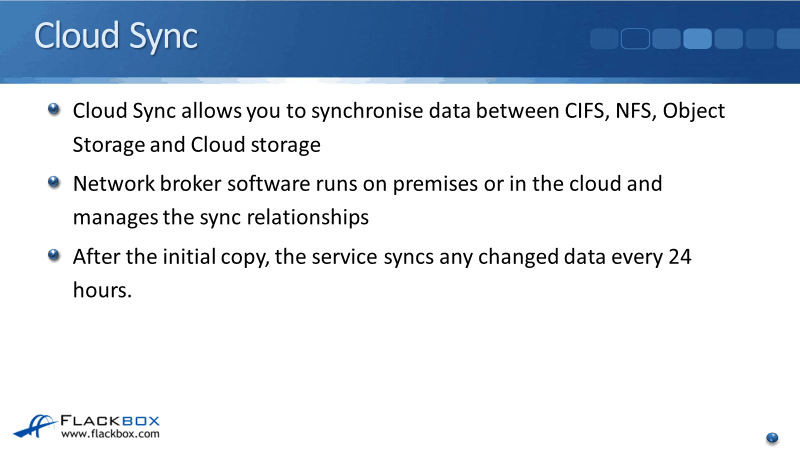Screen dimensions: 800x450
Task: Click the number "24" in the third bullet
Action: pyautogui.click(x=680, y=257)
